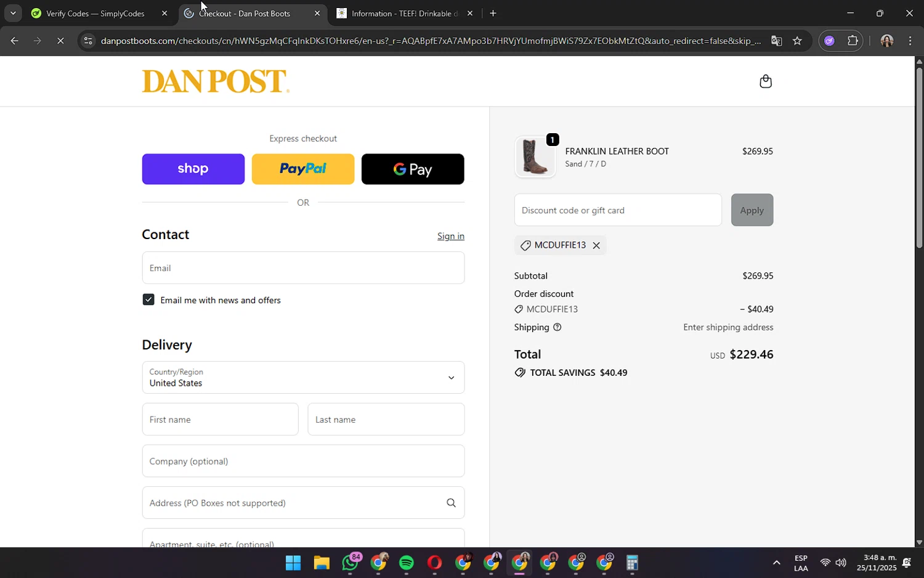Screen dimensions: 924x578
Task: Show hidden system tray icons
Action: [776, 563]
